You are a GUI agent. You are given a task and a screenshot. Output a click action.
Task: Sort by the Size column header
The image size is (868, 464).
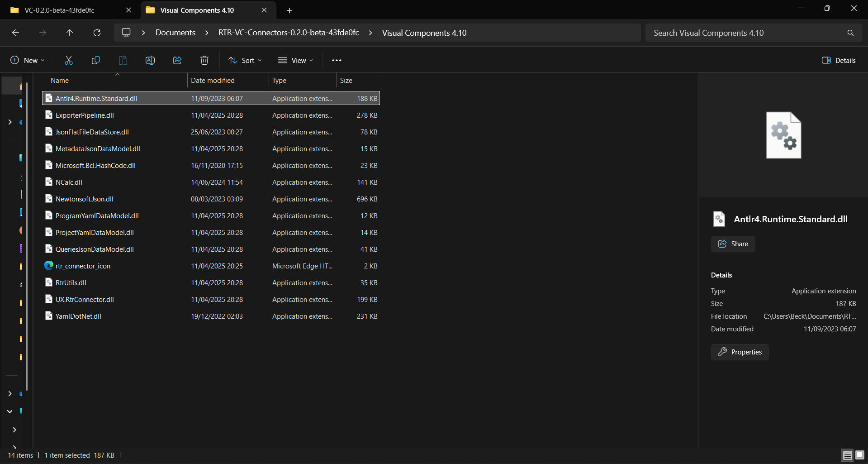click(x=346, y=80)
